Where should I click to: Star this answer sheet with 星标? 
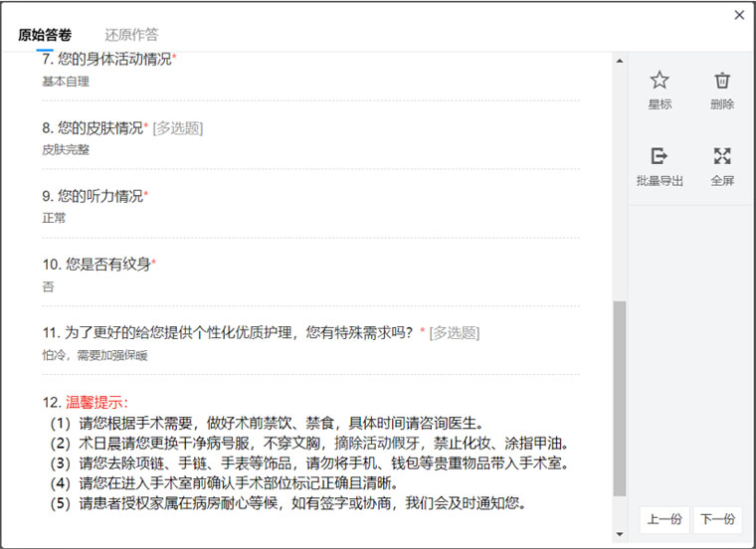[x=660, y=81]
